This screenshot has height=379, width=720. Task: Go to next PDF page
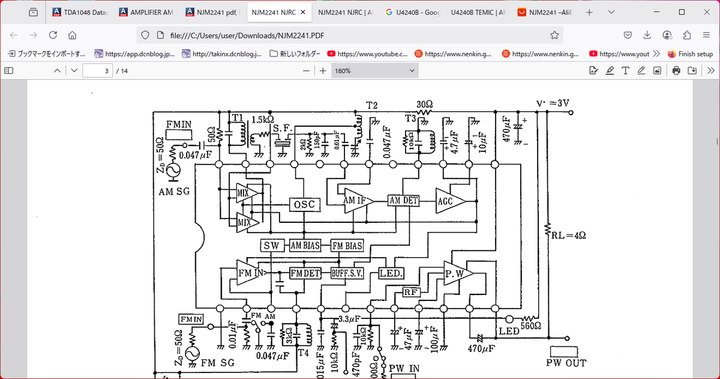point(74,71)
